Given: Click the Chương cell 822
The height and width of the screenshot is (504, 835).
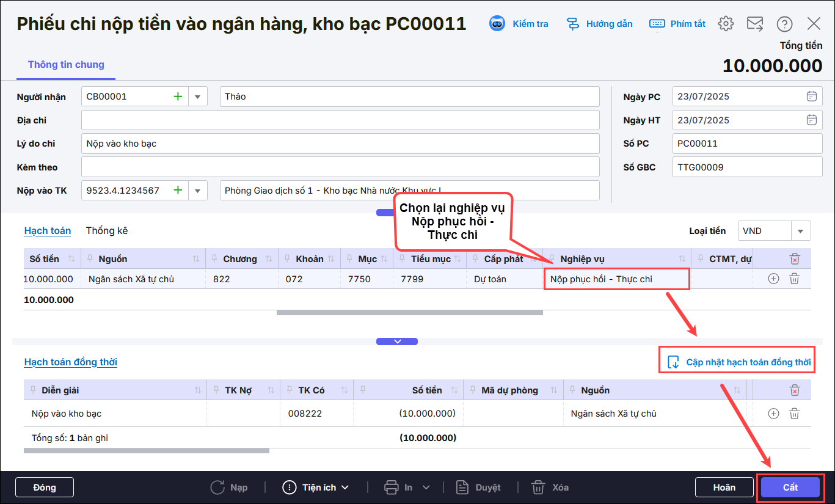Looking at the screenshot, I should [x=242, y=279].
